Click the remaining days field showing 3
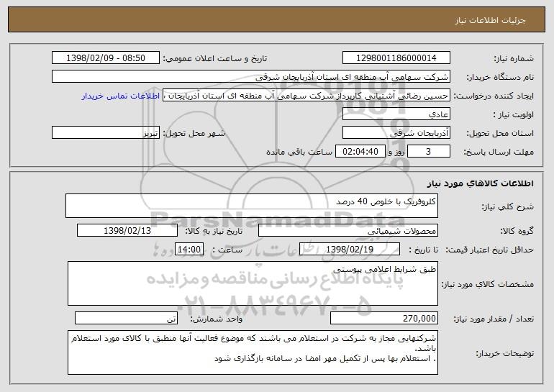Screen dimensions: 554x392 coord(429,152)
